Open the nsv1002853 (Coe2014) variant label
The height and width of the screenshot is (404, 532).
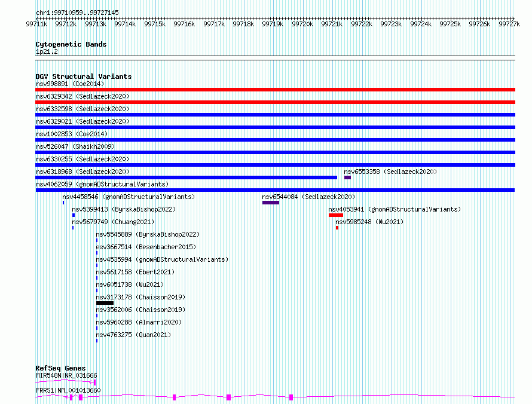[x=72, y=134]
